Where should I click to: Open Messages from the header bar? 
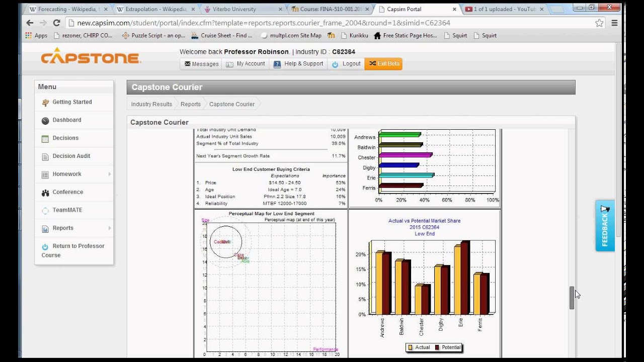(x=201, y=64)
